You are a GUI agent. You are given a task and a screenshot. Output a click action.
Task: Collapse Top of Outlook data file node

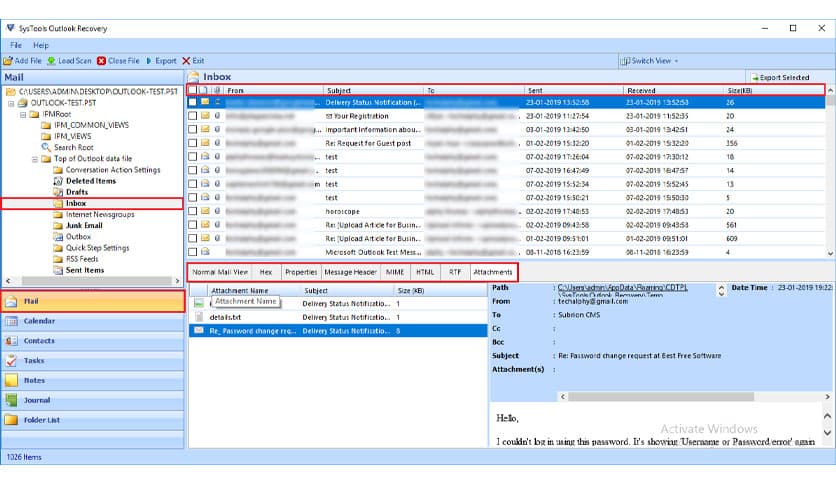[35, 159]
